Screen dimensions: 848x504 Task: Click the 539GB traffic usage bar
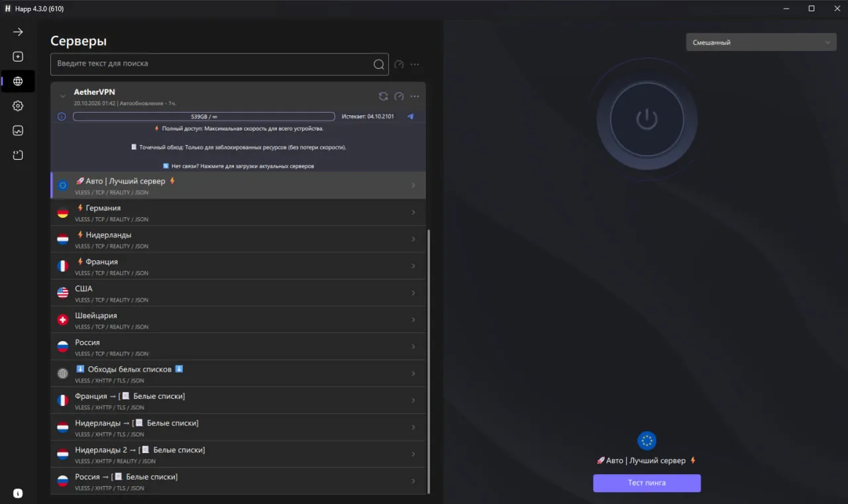(x=204, y=117)
